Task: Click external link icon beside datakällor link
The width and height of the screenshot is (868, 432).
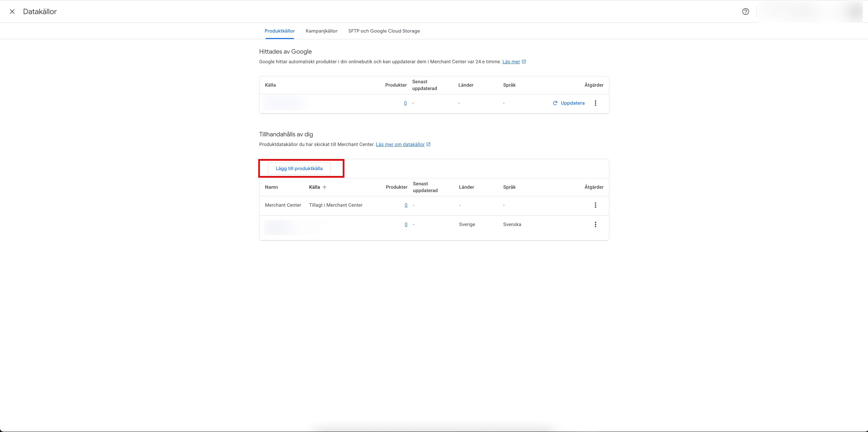Action: (428, 144)
